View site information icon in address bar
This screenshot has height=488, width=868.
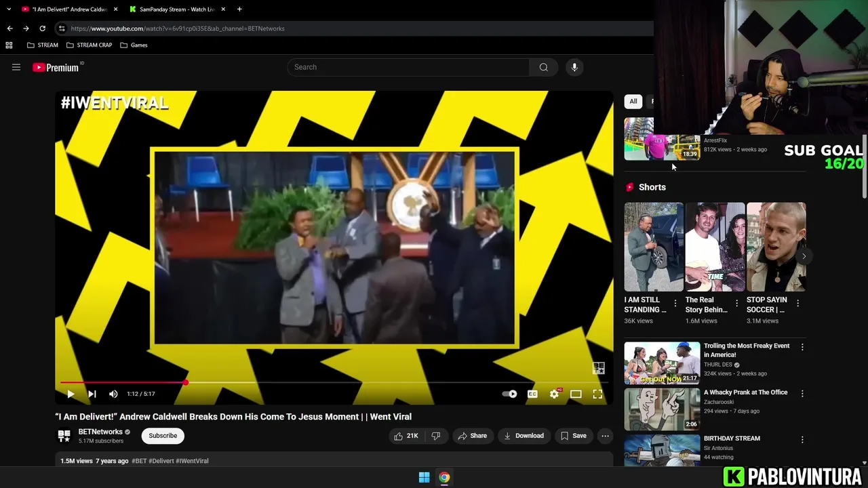pos(62,28)
